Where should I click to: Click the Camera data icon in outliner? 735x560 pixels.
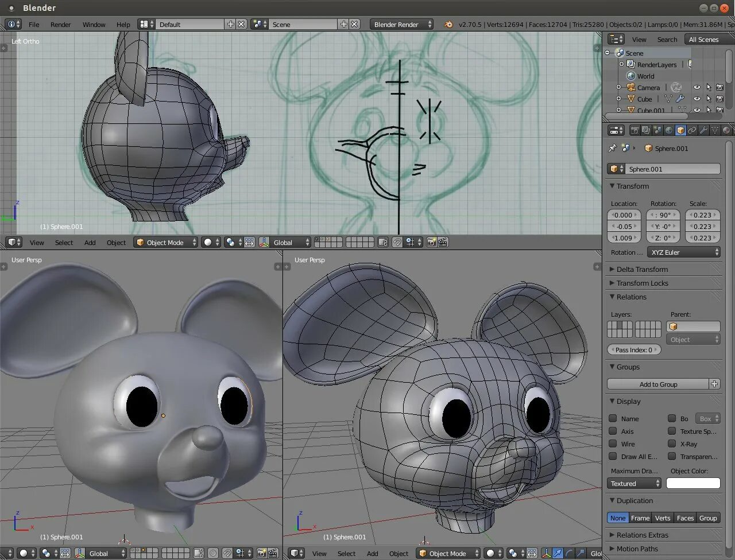point(676,87)
